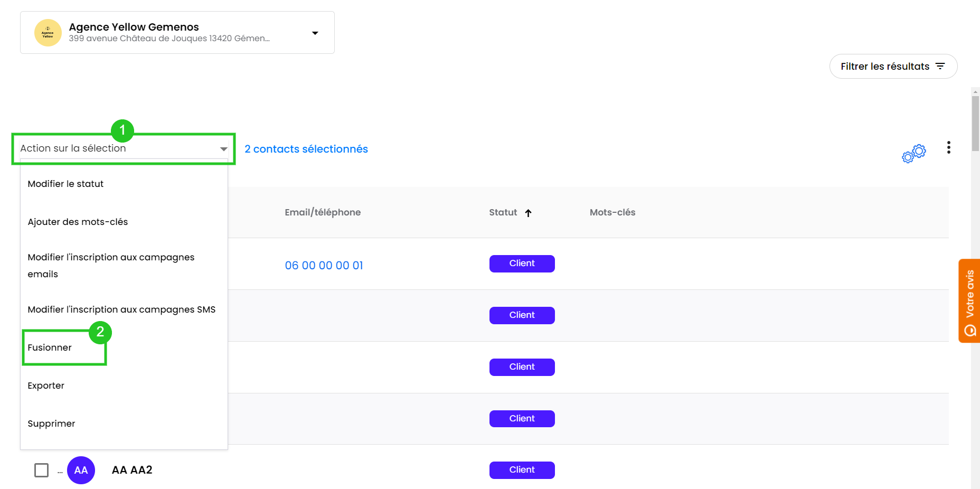The width and height of the screenshot is (980, 489).
Task: Click the contact name AA AA2
Action: tap(132, 470)
